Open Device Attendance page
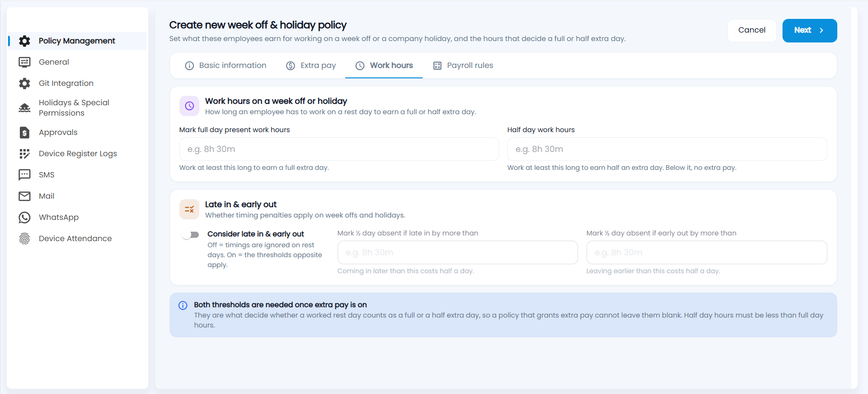868x394 pixels. pos(77,239)
